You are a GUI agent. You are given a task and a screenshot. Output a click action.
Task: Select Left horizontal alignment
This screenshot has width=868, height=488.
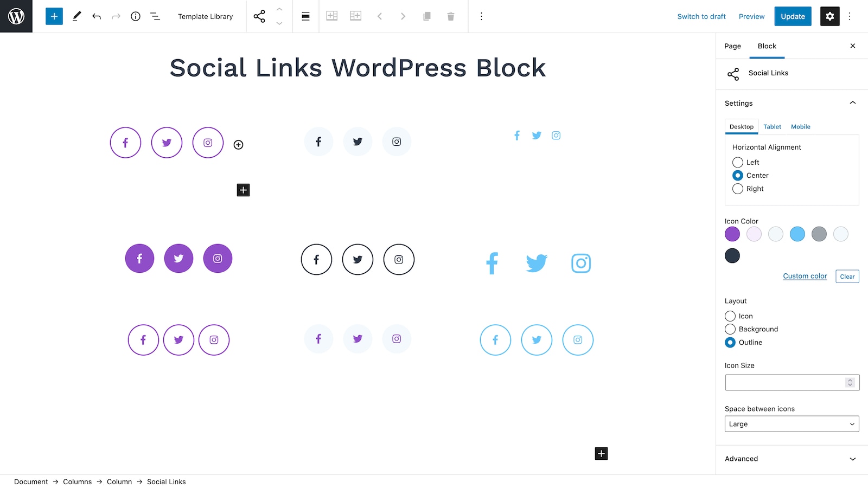pyautogui.click(x=738, y=162)
